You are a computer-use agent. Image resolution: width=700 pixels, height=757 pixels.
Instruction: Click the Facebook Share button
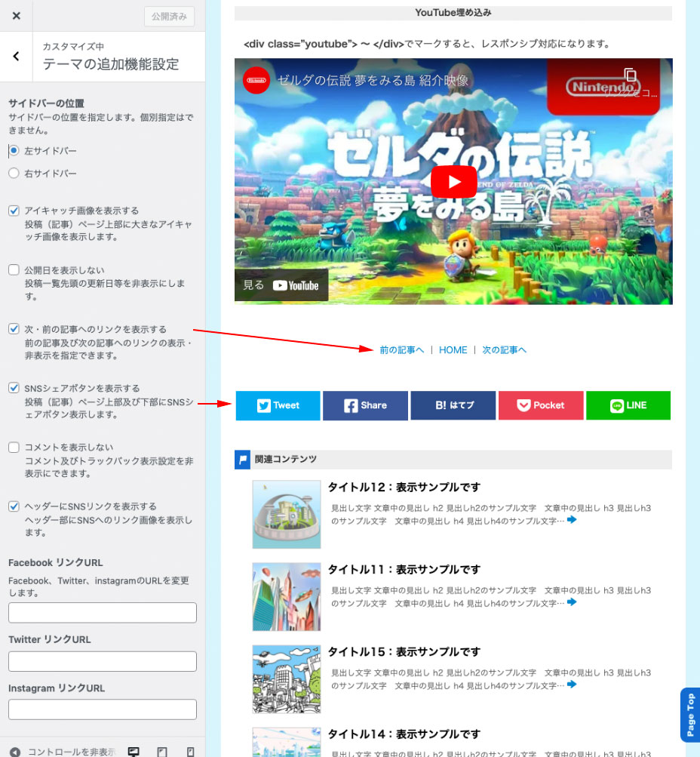pyautogui.click(x=365, y=405)
